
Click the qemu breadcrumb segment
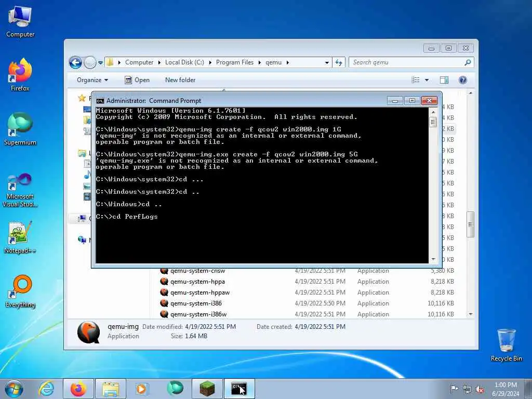tap(273, 62)
